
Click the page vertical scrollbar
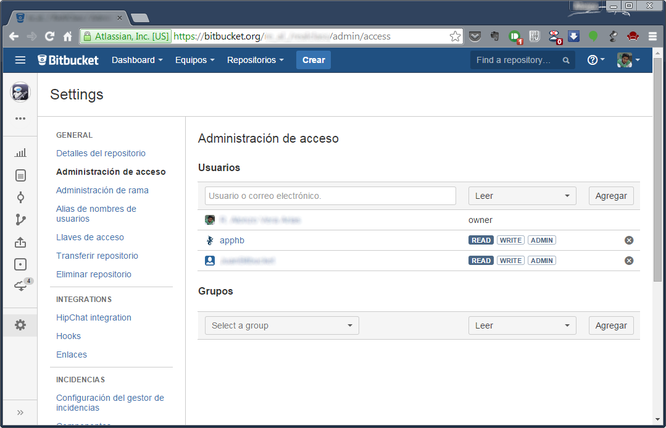pyautogui.click(x=658, y=170)
